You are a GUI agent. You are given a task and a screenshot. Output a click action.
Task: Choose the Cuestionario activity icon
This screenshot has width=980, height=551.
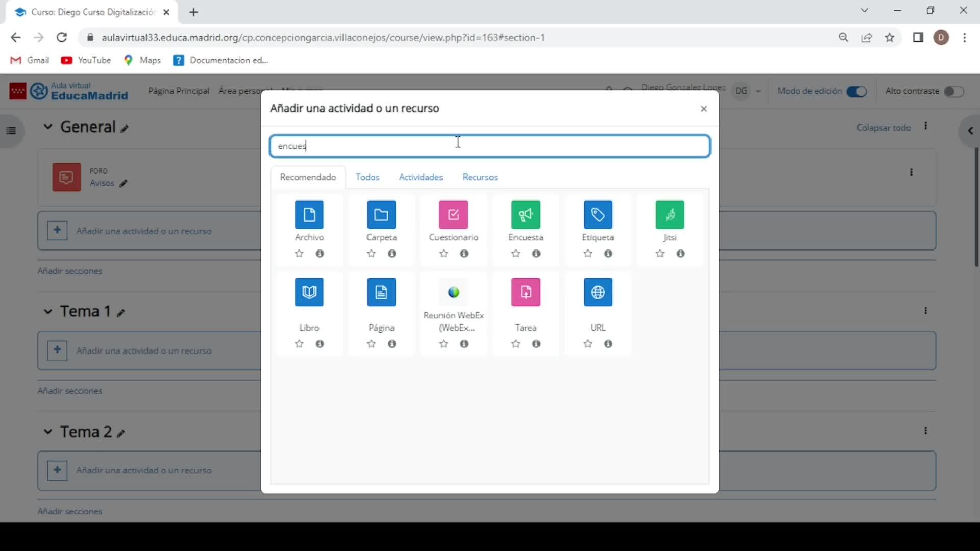click(453, 215)
